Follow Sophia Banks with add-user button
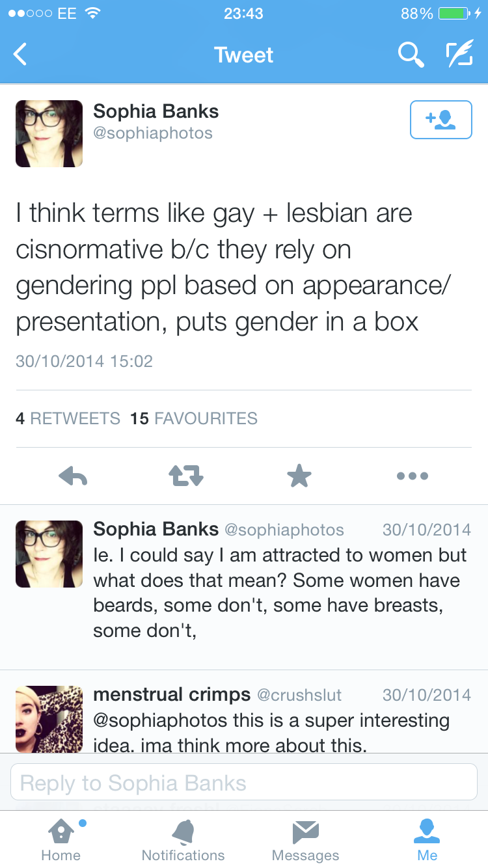This screenshot has width=488, height=868. click(x=441, y=120)
